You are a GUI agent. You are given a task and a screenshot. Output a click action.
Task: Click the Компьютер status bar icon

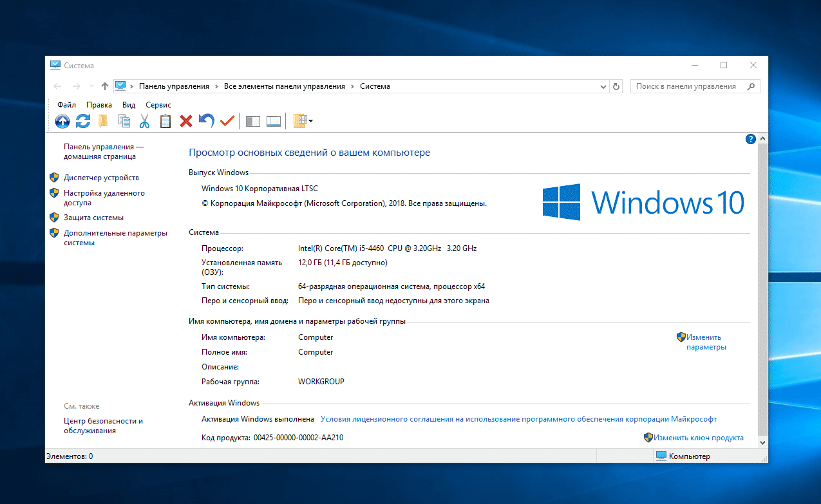[661, 456]
